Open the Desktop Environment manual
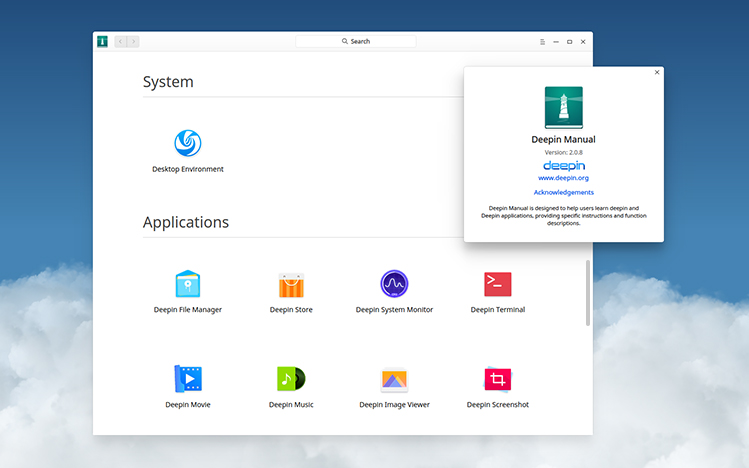This screenshot has height=468, width=749. (188, 144)
